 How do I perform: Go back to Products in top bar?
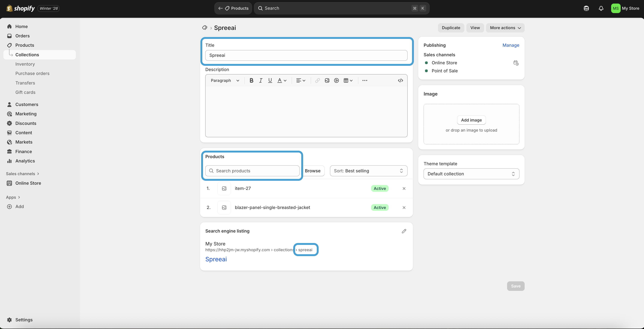pos(233,8)
